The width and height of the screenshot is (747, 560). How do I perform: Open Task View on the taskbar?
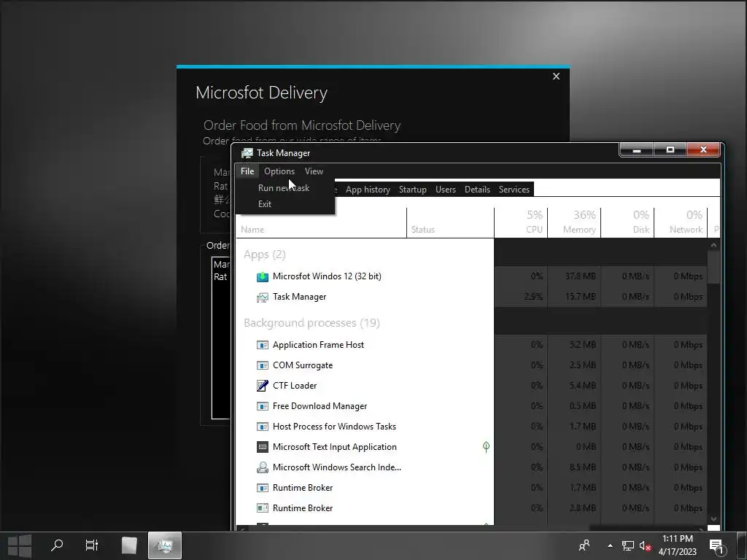pos(91,545)
